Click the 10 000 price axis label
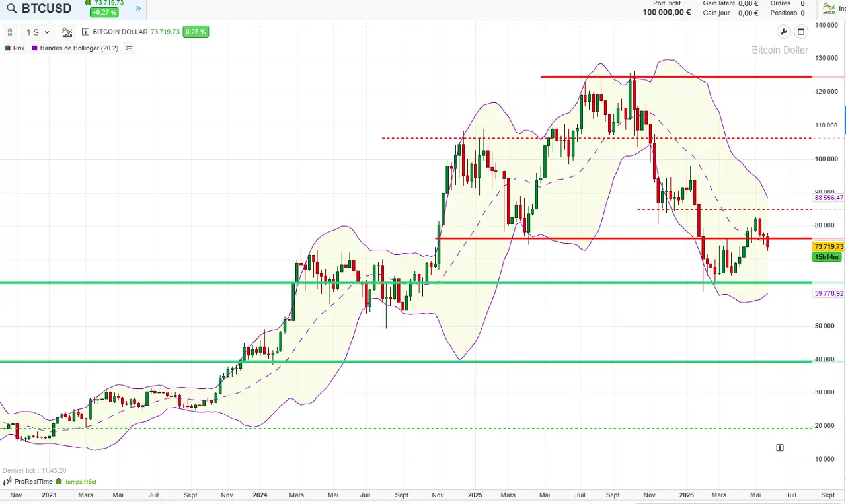 [x=826, y=459]
